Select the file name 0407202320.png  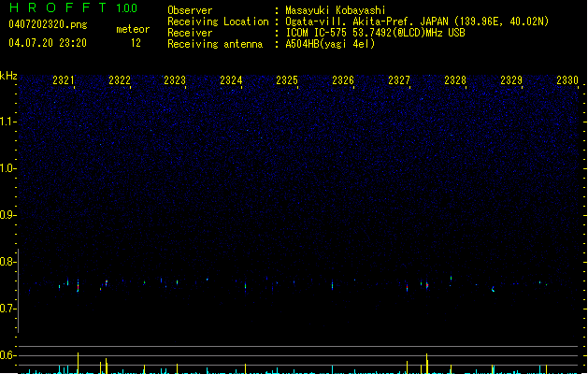(x=48, y=24)
